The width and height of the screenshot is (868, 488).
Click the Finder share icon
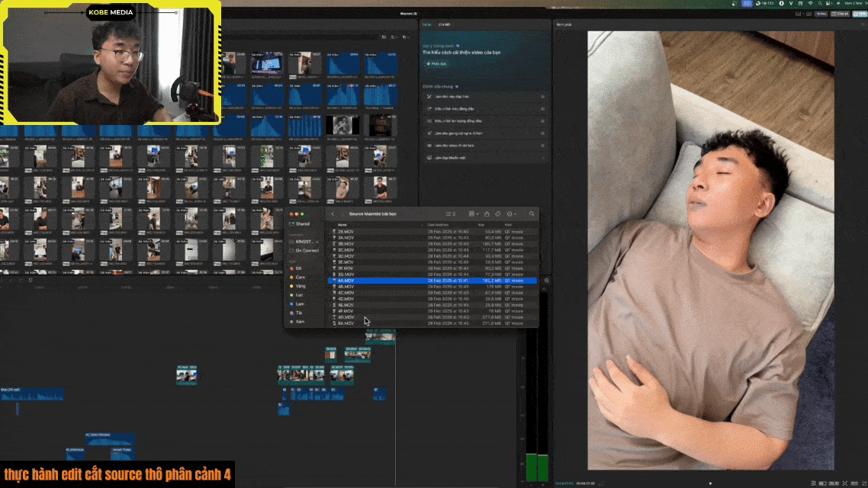[x=487, y=214]
